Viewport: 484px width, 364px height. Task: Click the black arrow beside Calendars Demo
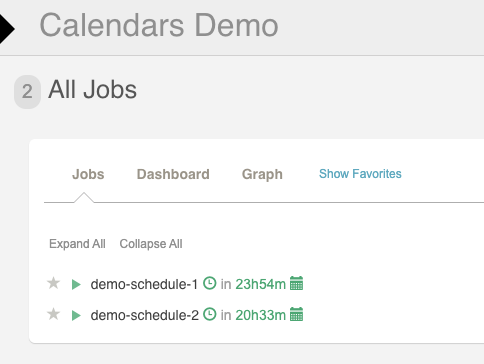tap(7, 29)
